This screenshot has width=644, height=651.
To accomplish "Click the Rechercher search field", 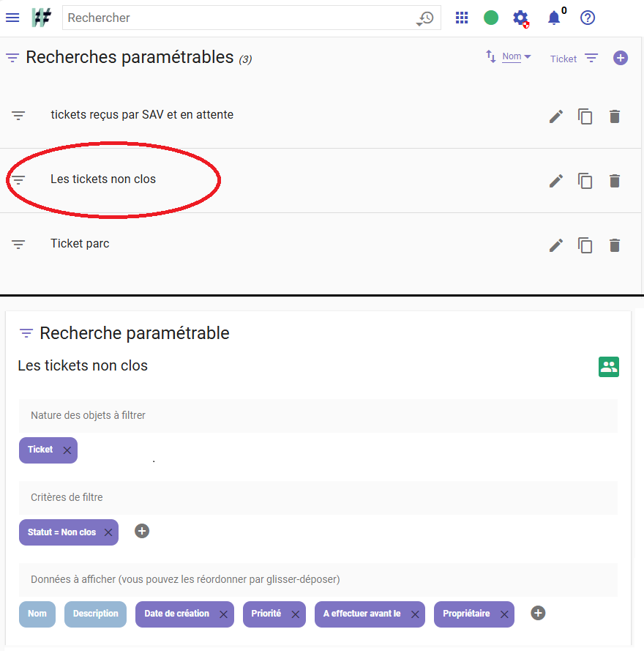I will pyautogui.click(x=238, y=18).
